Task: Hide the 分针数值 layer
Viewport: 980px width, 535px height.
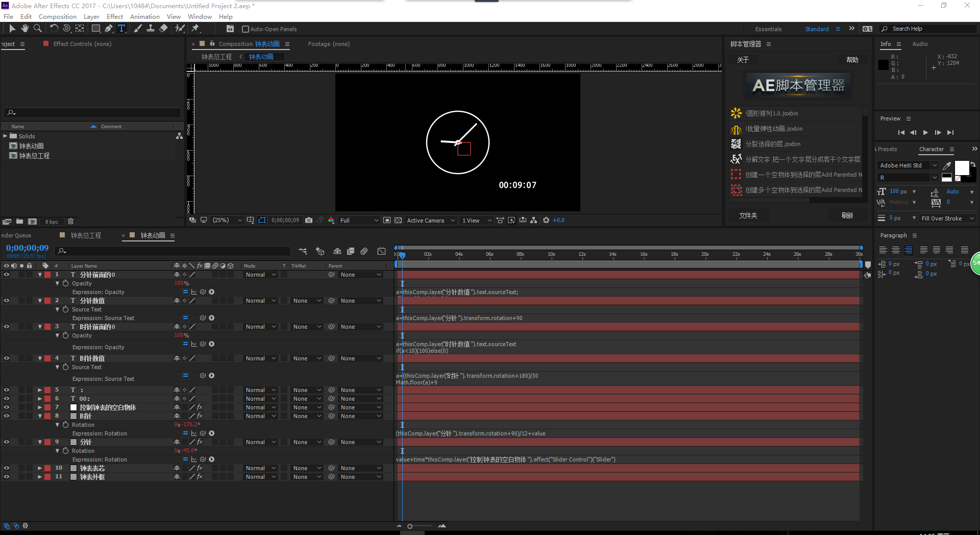Action: 7,301
